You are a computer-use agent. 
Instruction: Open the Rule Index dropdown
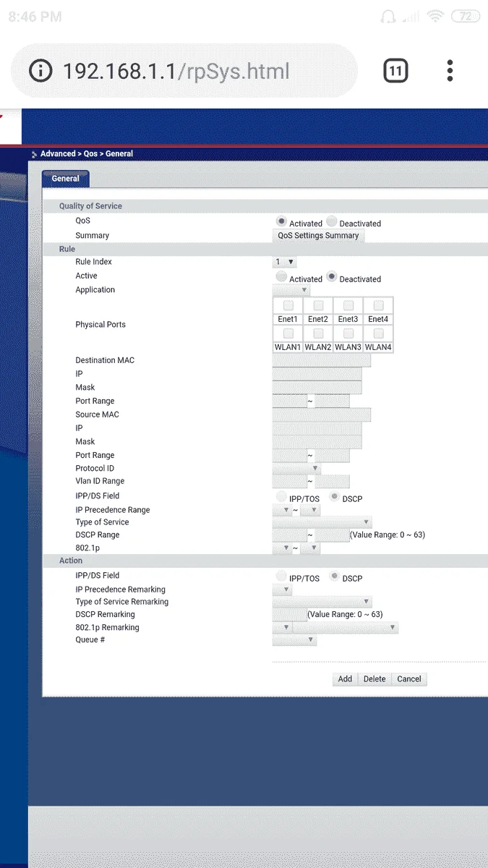(285, 262)
